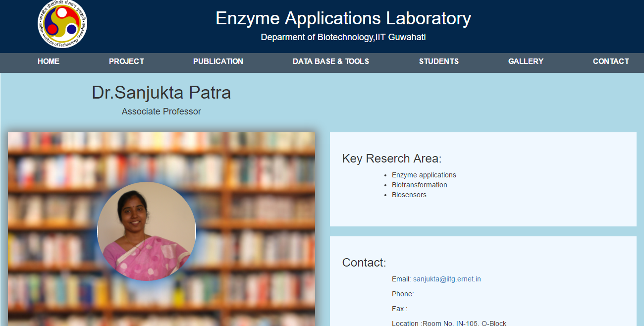Select DATA BASE & TOOLS in navigation
644x326 pixels.
pyautogui.click(x=331, y=61)
